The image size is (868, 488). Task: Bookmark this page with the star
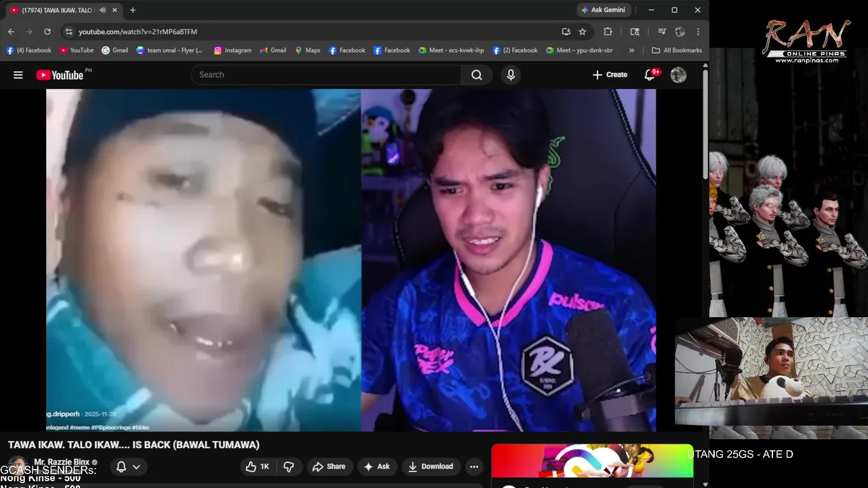tap(583, 31)
